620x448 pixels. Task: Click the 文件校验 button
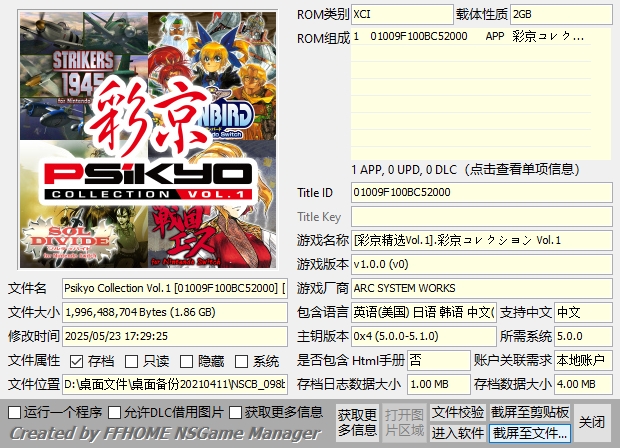coord(458,412)
